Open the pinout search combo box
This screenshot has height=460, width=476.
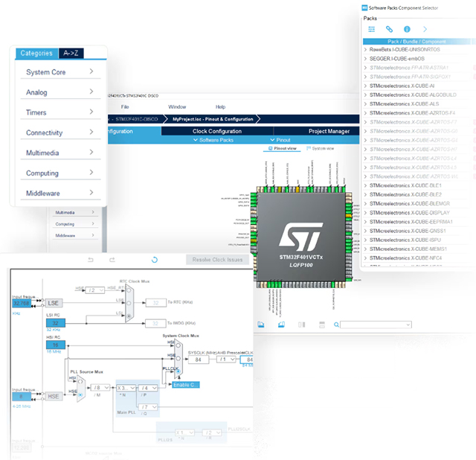point(376,325)
